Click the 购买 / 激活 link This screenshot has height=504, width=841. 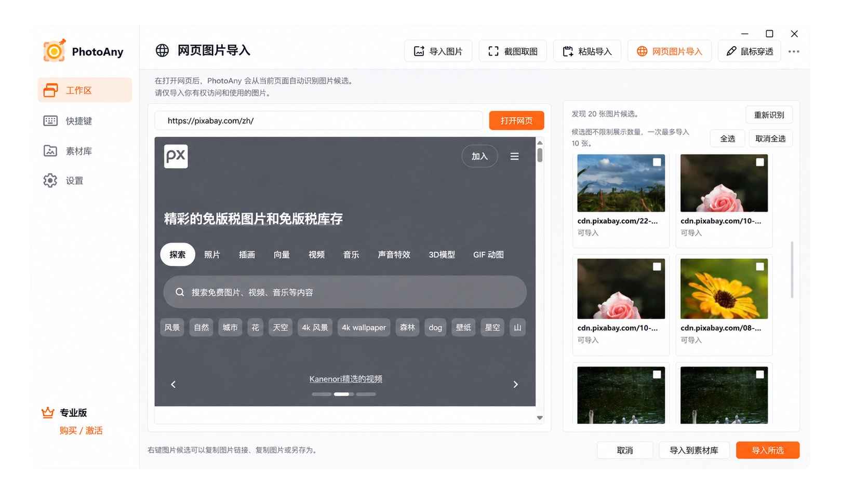click(x=81, y=430)
